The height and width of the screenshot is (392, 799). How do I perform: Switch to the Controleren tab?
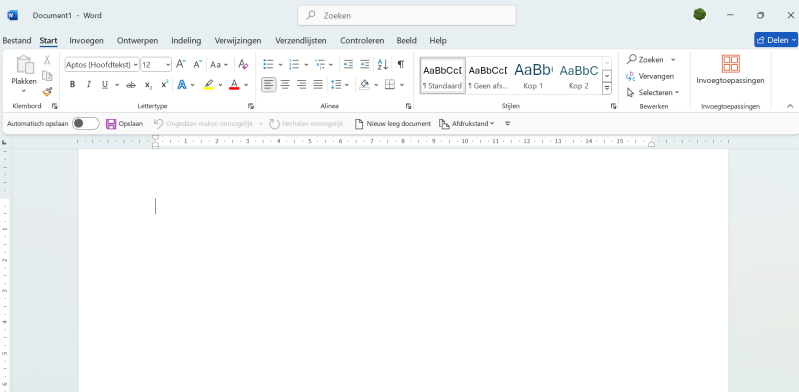tap(362, 40)
